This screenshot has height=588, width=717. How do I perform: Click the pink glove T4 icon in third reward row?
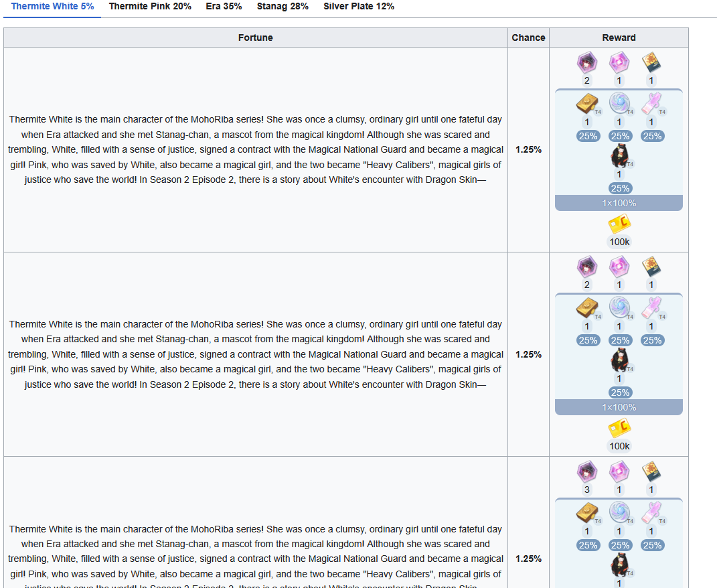(651, 513)
